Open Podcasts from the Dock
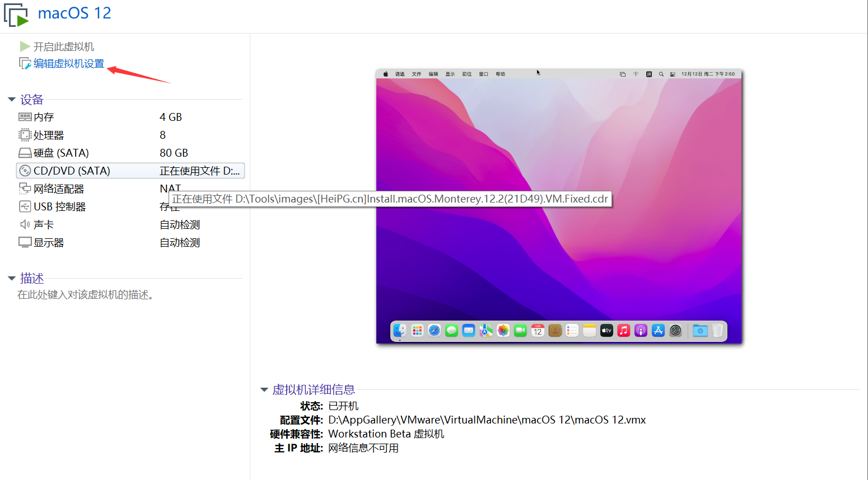 tap(640, 331)
